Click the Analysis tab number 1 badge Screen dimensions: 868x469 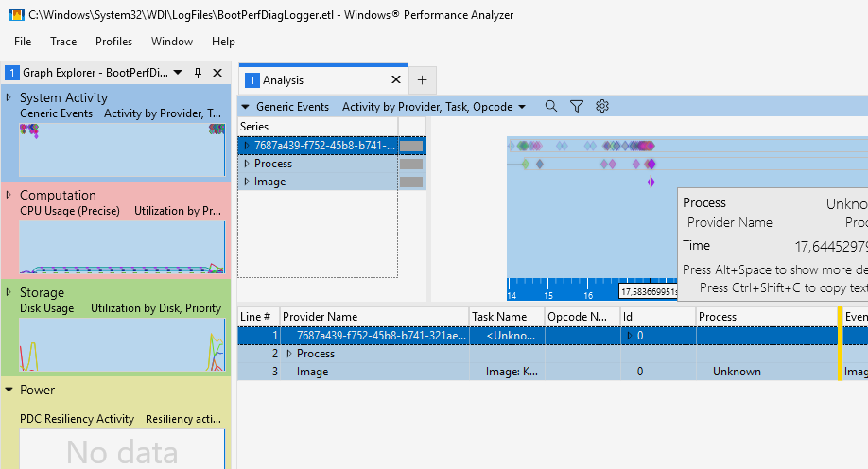click(x=252, y=80)
